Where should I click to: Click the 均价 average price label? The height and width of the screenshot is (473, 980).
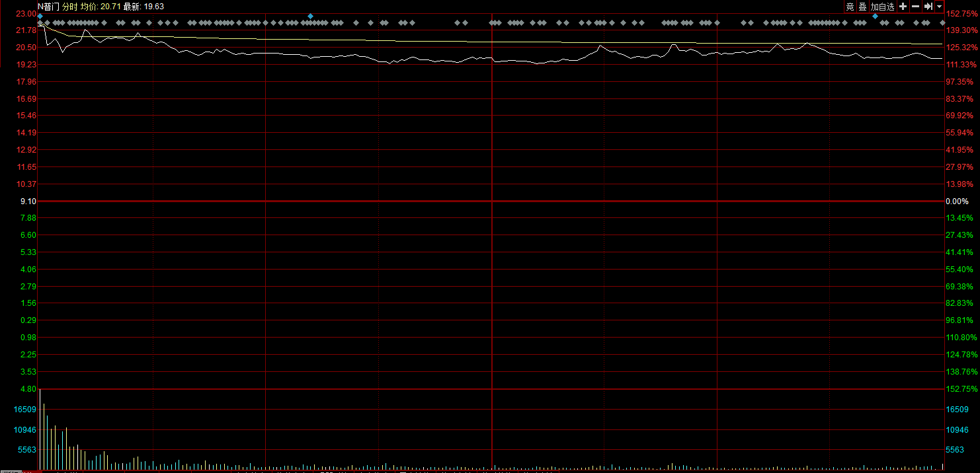point(89,6)
